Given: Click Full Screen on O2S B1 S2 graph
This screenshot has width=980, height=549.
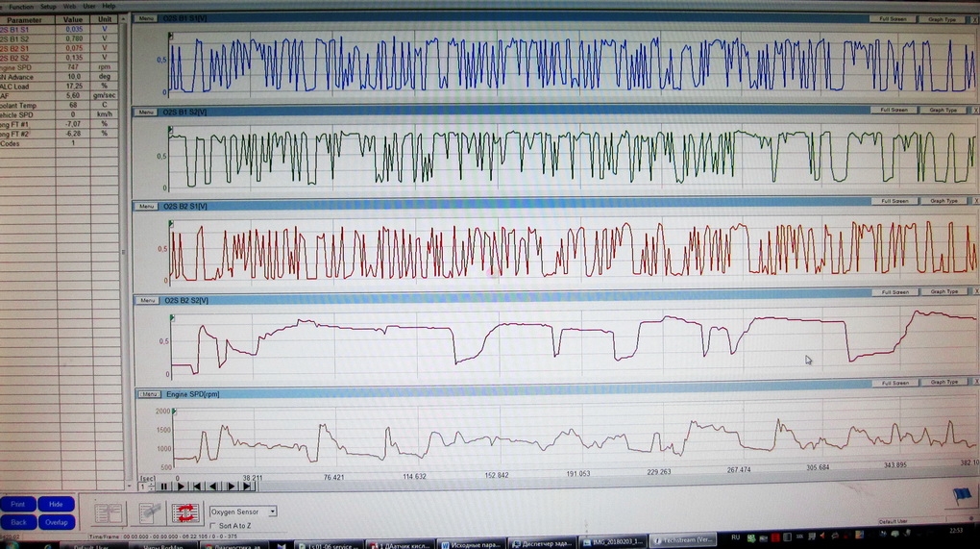Looking at the screenshot, I should coord(894,110).
